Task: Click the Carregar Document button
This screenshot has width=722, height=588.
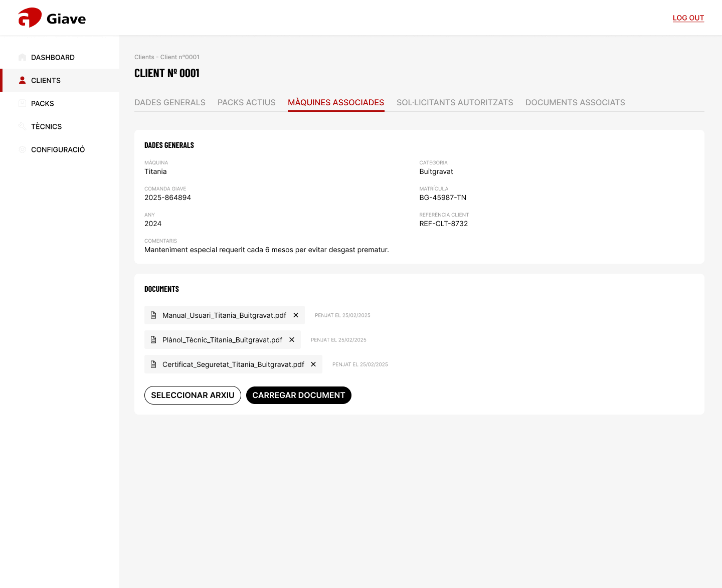Action: (x=299, y=396)
